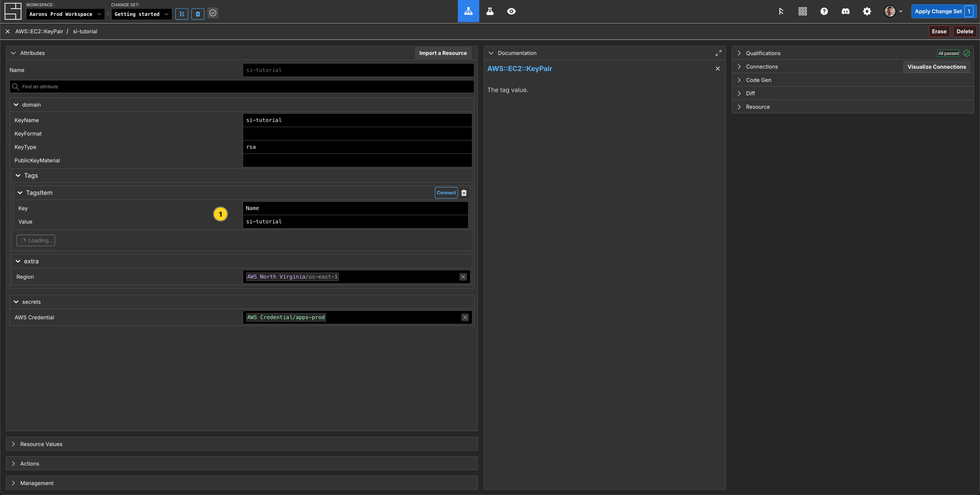Click the empty KeyFormat field
The image size is (980, 495).
click(357, 133)
